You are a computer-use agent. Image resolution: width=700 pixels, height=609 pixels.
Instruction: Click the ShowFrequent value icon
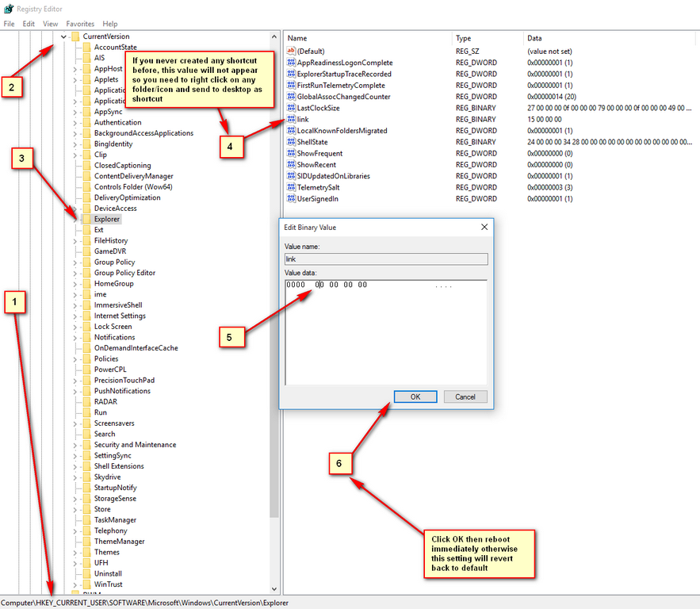pos(292,153)
